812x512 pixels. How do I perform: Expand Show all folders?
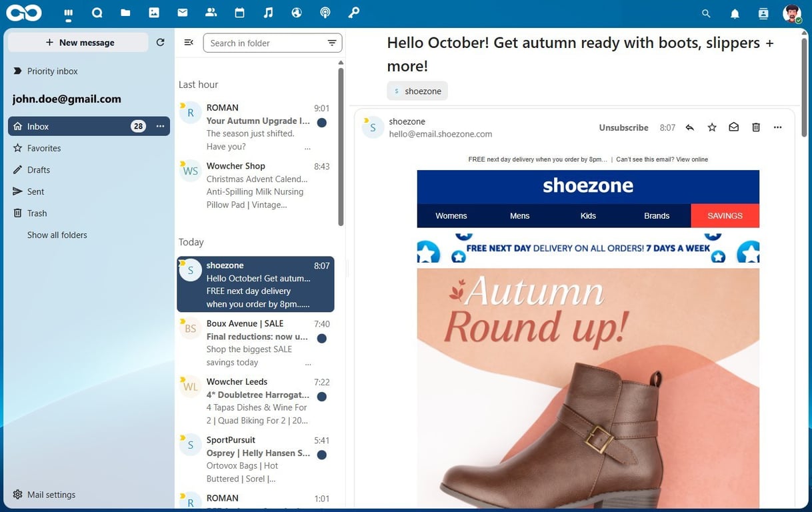coord(89,235)
